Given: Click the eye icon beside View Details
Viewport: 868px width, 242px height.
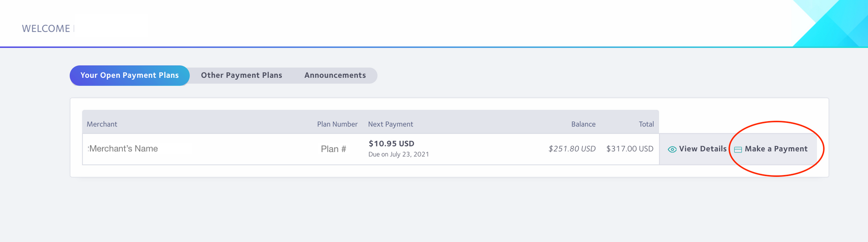Looking at the screenshot, I should [672, 149].
